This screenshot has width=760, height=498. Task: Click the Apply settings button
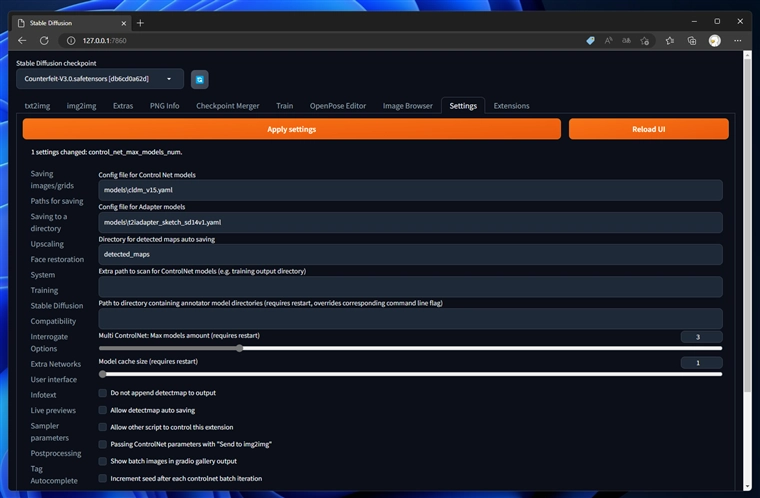292,129
